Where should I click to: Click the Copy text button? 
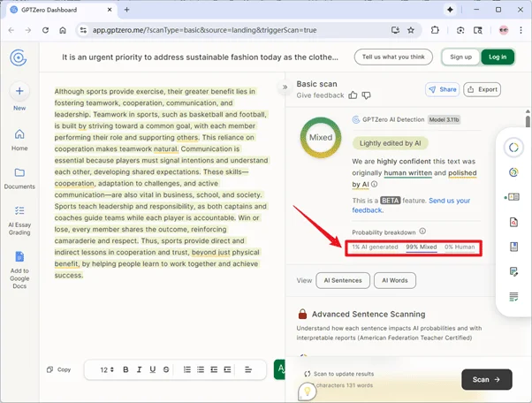[x=58, y=369]
